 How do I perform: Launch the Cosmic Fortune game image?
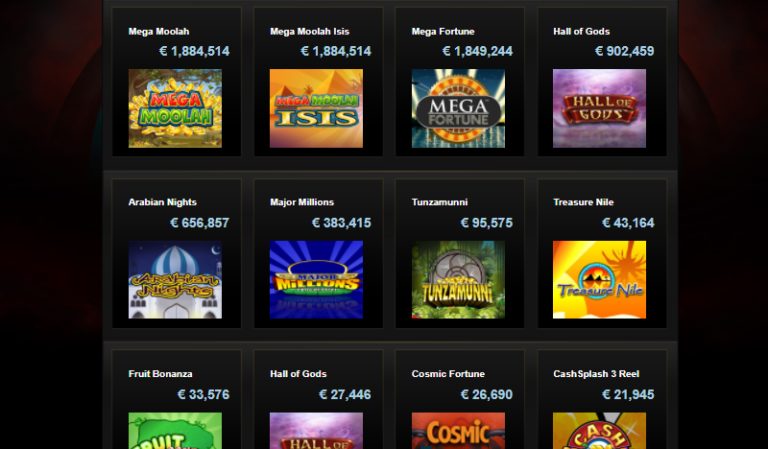tap(458, 430)
